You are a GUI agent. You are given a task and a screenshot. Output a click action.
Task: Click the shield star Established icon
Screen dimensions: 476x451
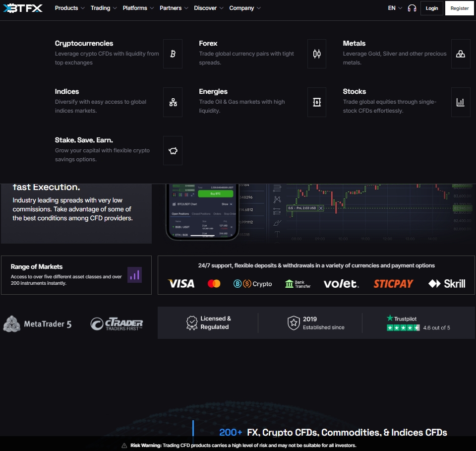[294, 323]
